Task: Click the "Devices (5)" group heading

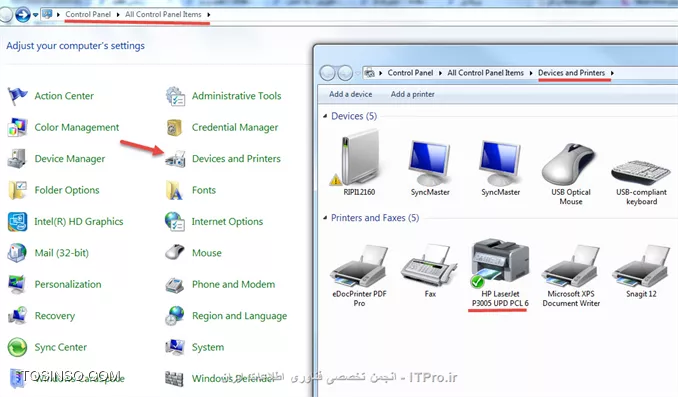Action: 354,116
